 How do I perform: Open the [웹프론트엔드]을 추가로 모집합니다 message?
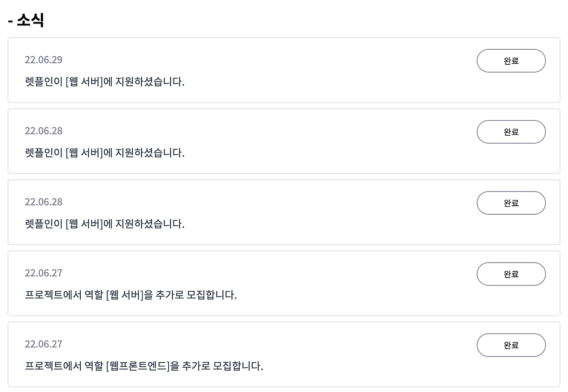tap(144, 366)
